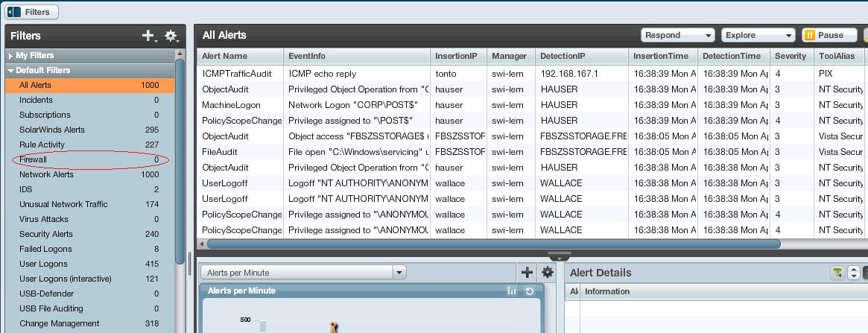Screen dimensions: 868x333
Task: Select the User Logons filter
Action: click(89, 264)
